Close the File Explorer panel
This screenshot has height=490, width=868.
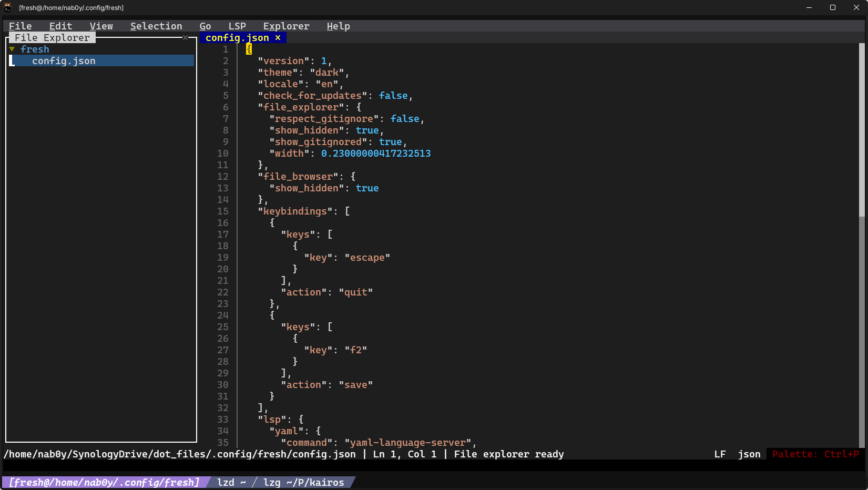185,37
